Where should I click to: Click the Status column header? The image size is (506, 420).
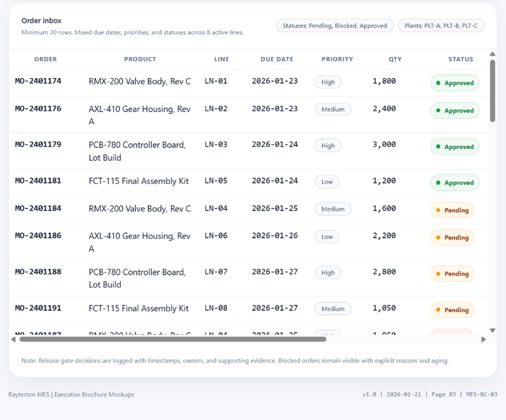(x=460, y=59)
